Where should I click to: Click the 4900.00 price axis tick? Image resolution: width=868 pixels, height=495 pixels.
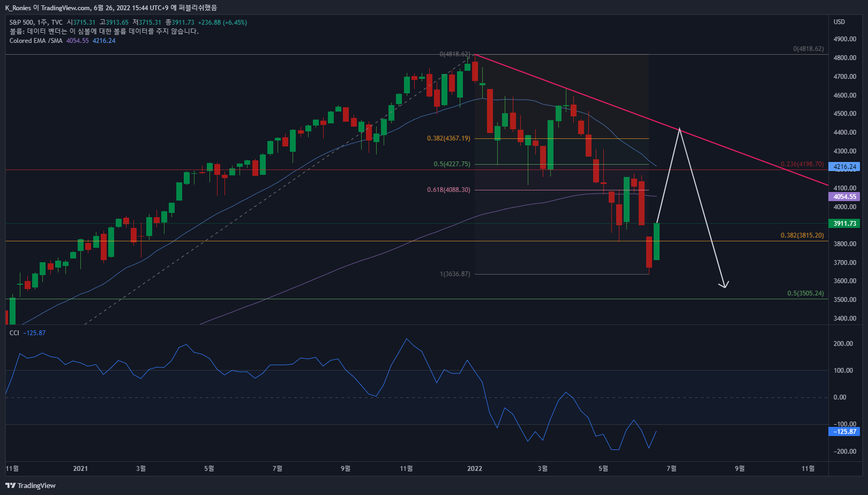tap(844, 39)
